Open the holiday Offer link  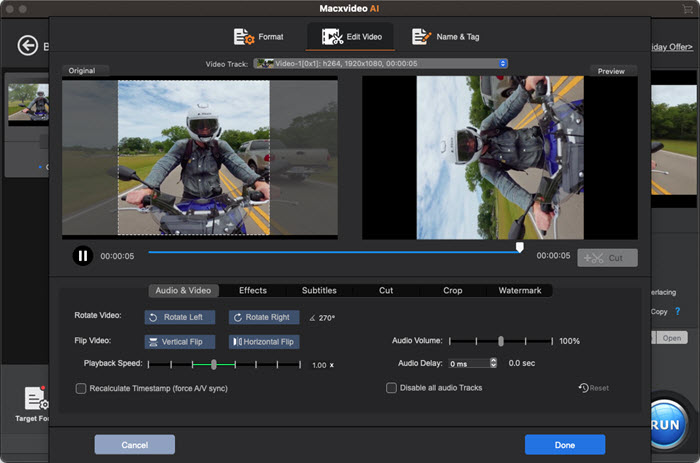(672, 47)
